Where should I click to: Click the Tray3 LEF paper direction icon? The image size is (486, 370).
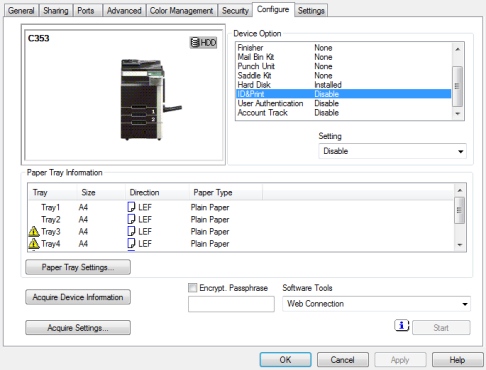pos(131,231)
